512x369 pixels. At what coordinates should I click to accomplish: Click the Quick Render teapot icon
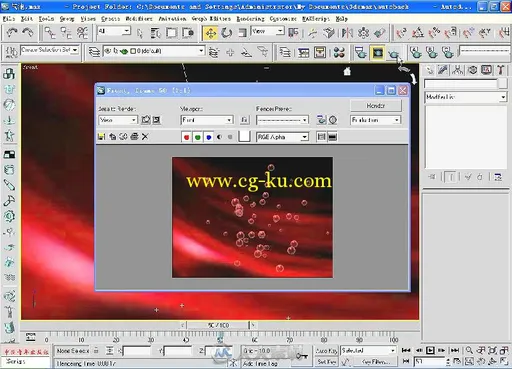pyautogui.click(x=394, y=53)
